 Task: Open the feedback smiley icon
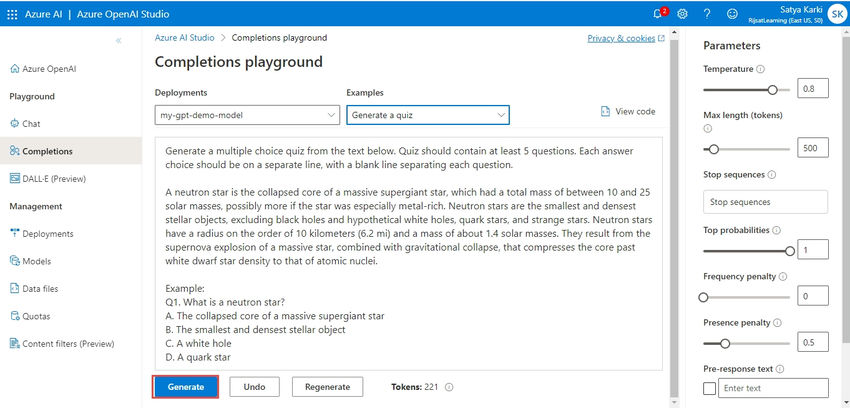[732, 14]
